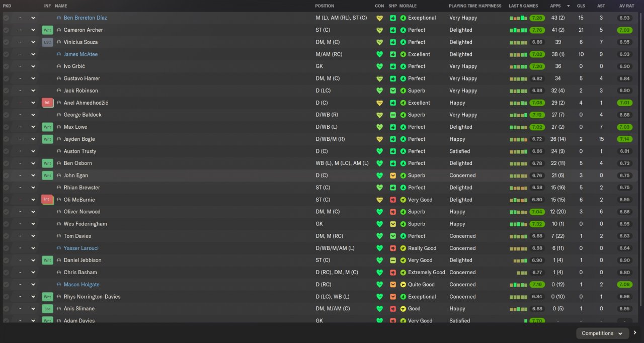Click George Baldock's match sharpness icon

[x=392, y=115]
